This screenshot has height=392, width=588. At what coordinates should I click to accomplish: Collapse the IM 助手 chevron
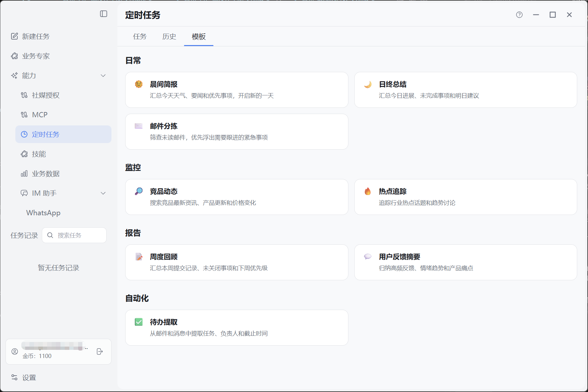tap(103, 193)
